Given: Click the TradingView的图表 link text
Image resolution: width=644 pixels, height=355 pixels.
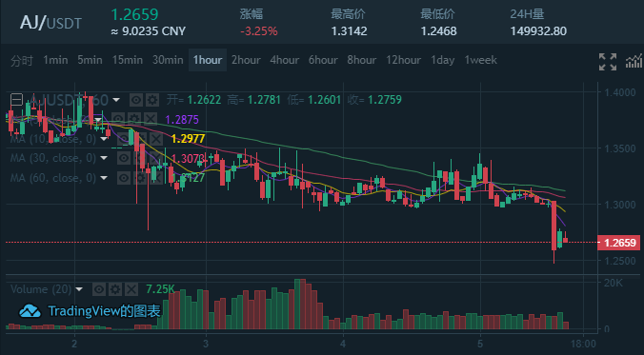Looking at the screenshot, I should [104, 311].
